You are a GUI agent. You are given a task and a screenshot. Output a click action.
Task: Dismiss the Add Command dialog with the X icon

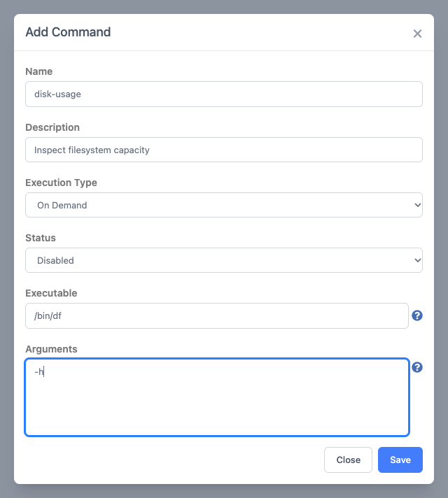[x=417, y=34]
